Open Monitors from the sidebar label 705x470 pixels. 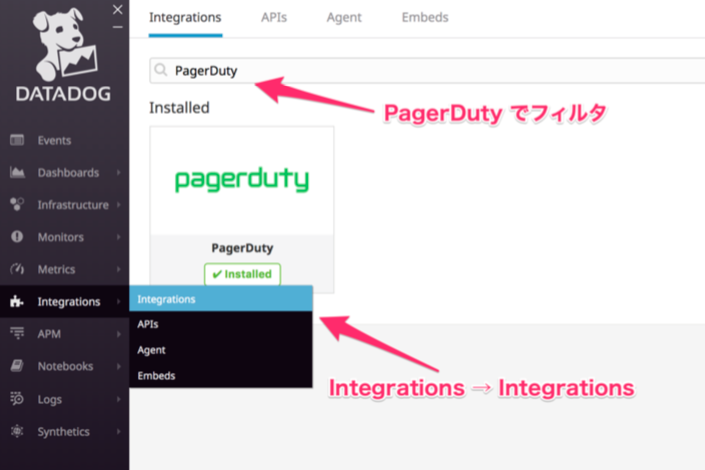pyautogui.click(x=61, y=237)
